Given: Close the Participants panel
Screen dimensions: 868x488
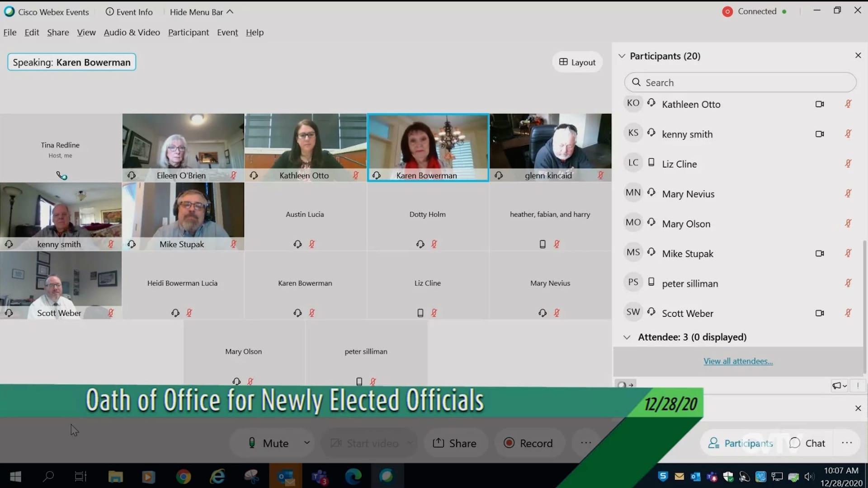Looking at the screenshot, I should coord(858,55).
